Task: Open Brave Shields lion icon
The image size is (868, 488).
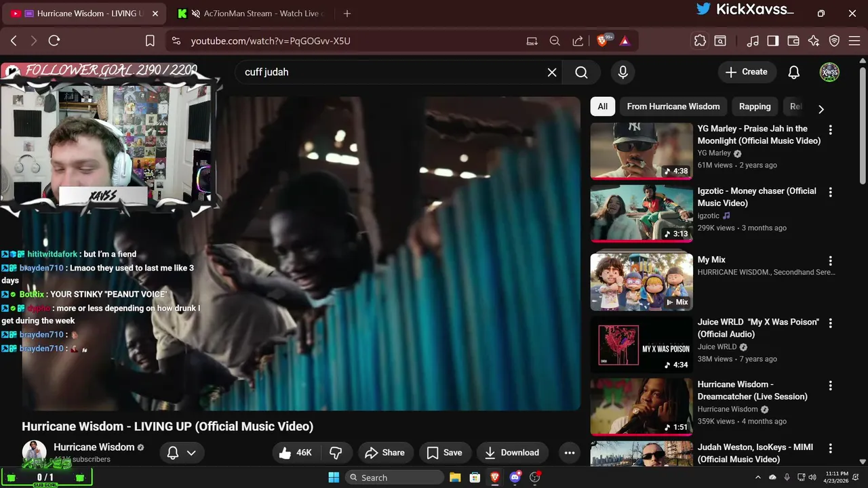Action: tap(603, 41)
